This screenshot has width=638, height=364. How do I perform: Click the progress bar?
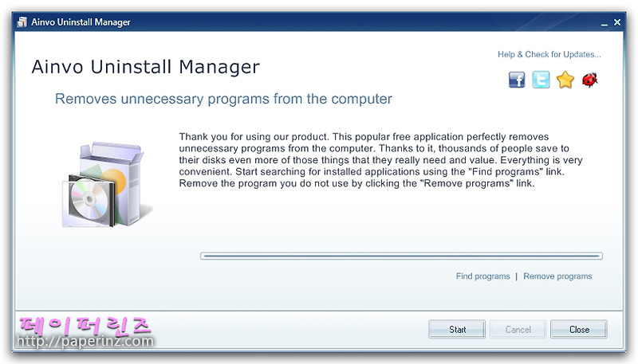tap(401, 256)
